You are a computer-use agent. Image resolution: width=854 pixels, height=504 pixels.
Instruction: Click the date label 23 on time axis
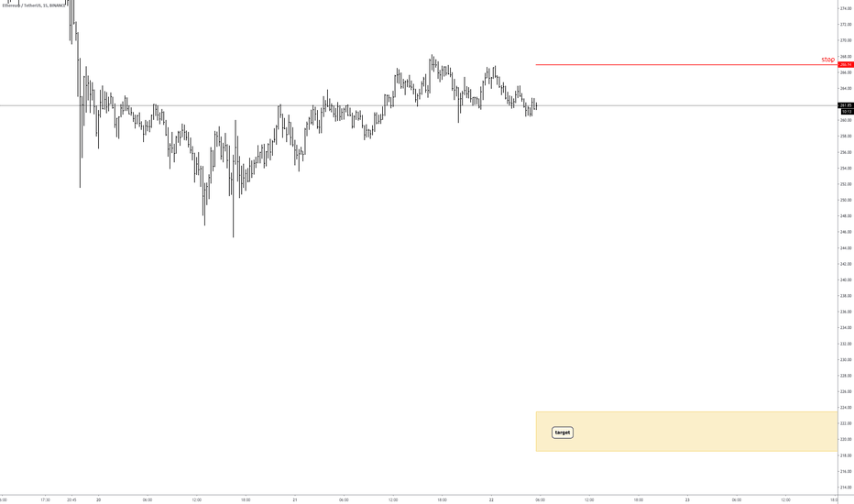687,499
